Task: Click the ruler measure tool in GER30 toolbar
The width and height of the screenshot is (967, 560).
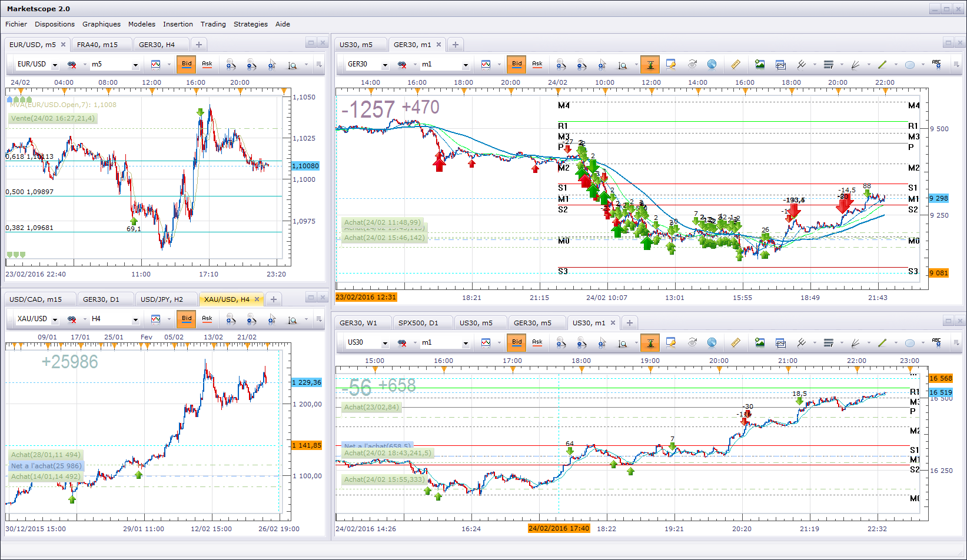Action: [x=735, y=64]
